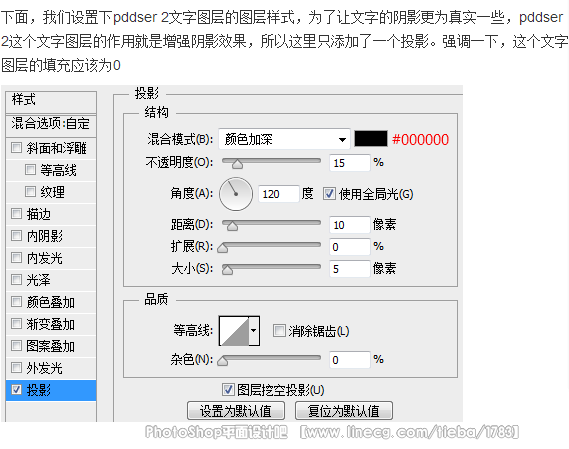Enable the 内发光 checkbox
569x449 pixels.
[x=16, y=258]
